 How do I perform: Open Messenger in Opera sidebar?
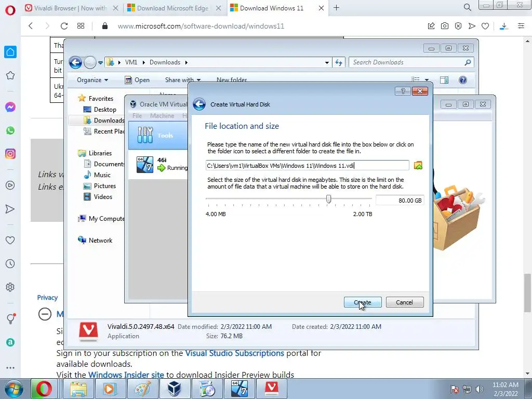point(10,107)
